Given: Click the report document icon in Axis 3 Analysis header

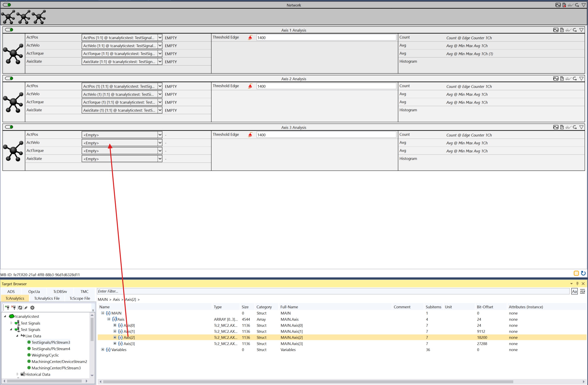Looking at the screenshot, I should (562, 127).
